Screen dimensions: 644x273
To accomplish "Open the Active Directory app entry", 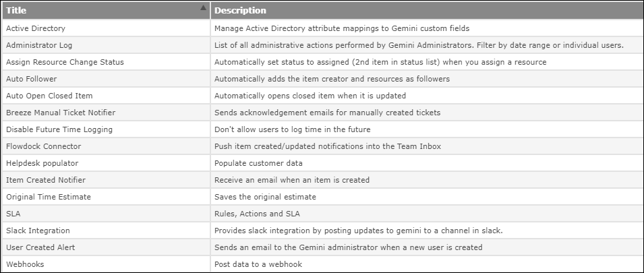I will tap(35, 28).
